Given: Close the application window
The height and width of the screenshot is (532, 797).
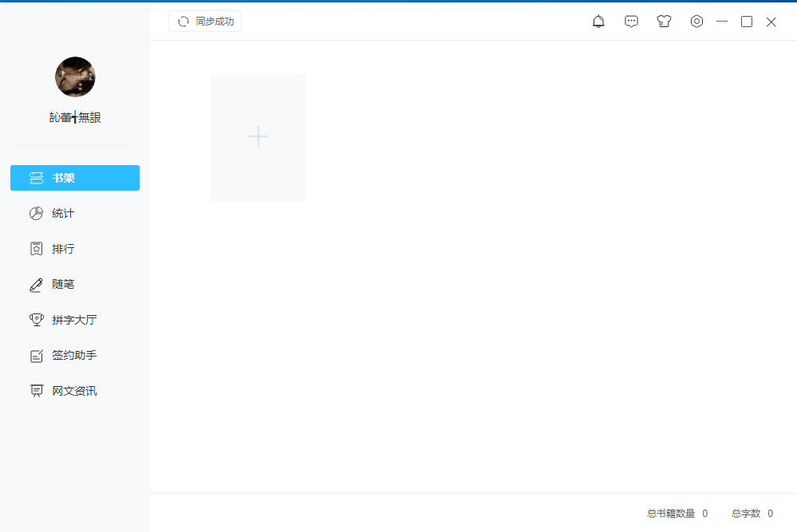Looking at the screenshot, I should click(x=771, y=22).
